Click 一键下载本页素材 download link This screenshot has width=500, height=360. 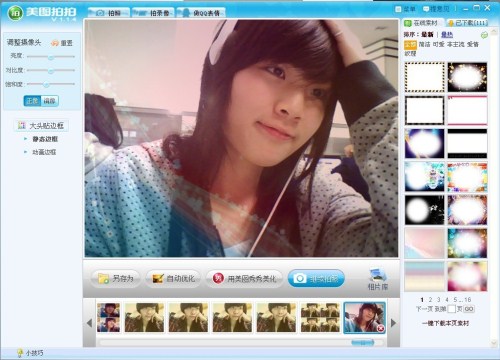tap(446, 323)
